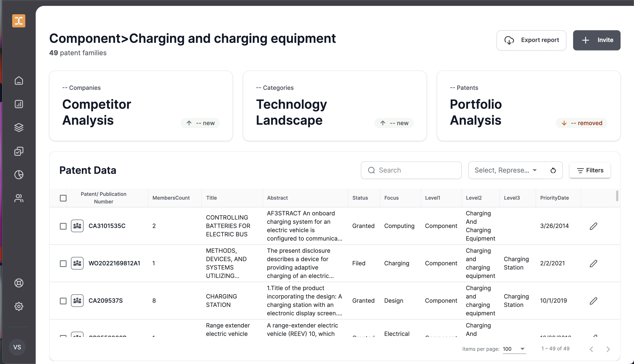Check the box for CA209537S
The width and height of the screenshot is (634, 364).
point(63,301)
